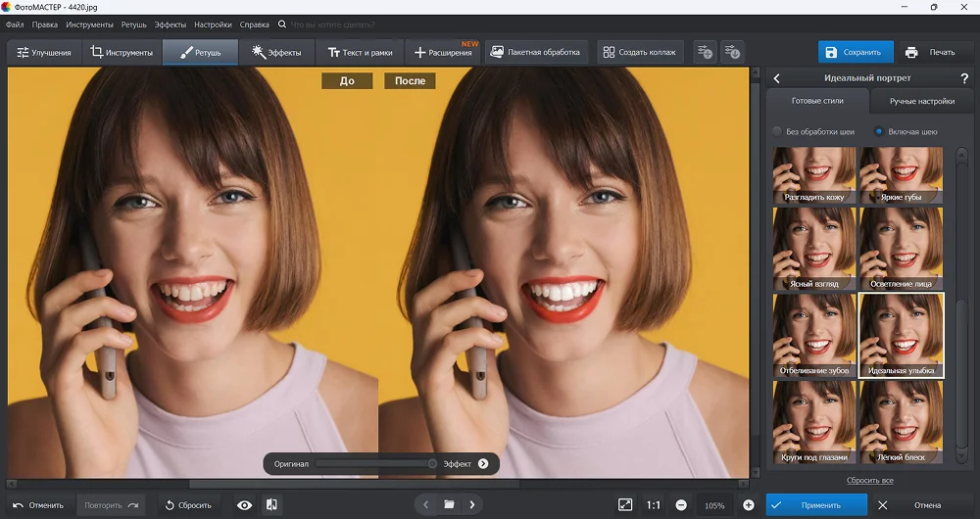Choose the Яркие губы style thumbnail
The image size is (980, 519).
(902, 175)
